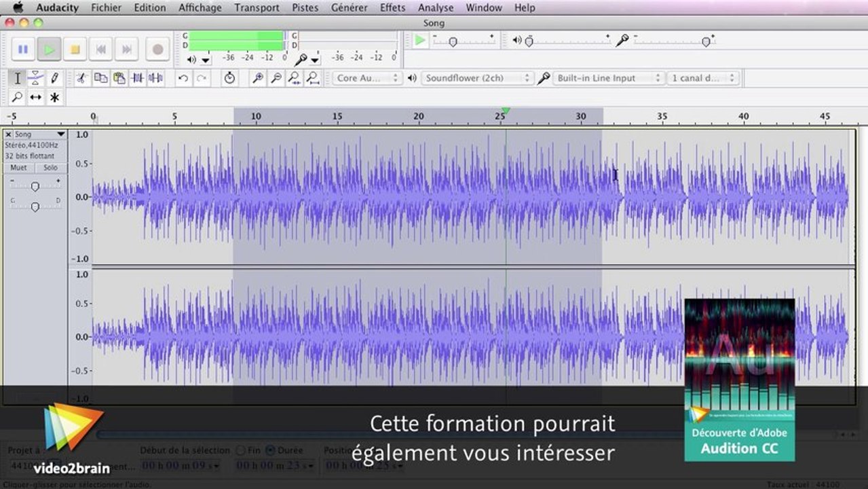Click the Redo arrow icon
Image resolution: width=868 pixels, height=489 pixels.
202,78
